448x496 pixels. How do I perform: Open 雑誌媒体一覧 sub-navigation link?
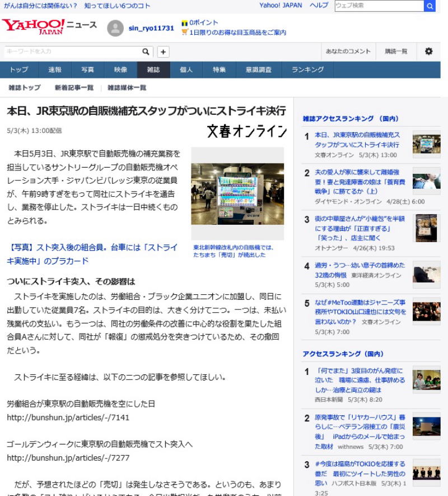click(x=127, y=87)
